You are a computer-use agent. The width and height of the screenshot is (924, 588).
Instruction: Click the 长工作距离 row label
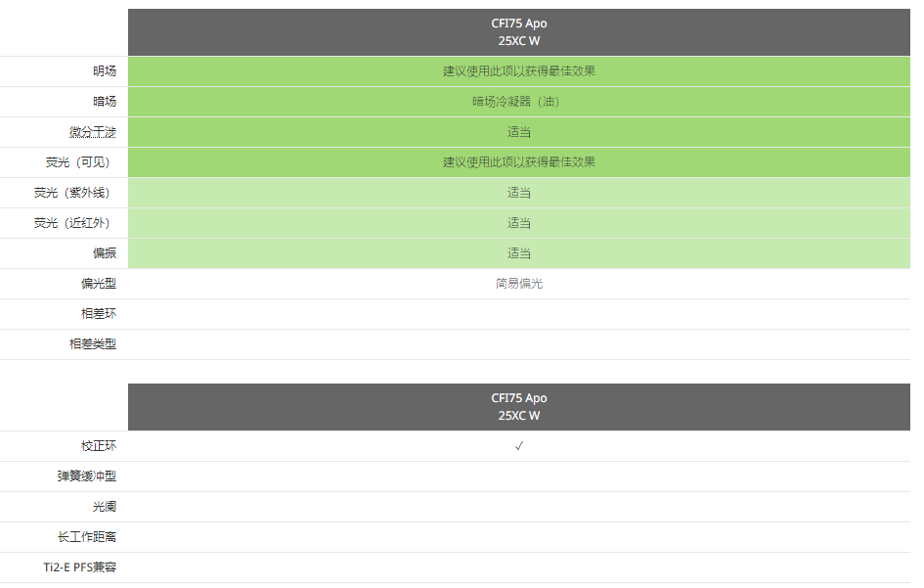[87, 537]
